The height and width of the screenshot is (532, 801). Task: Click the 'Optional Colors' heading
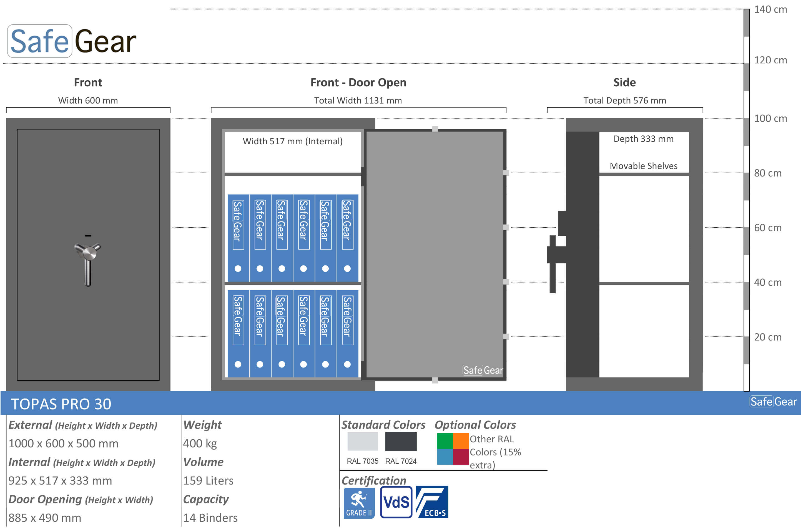click(475, 425)
